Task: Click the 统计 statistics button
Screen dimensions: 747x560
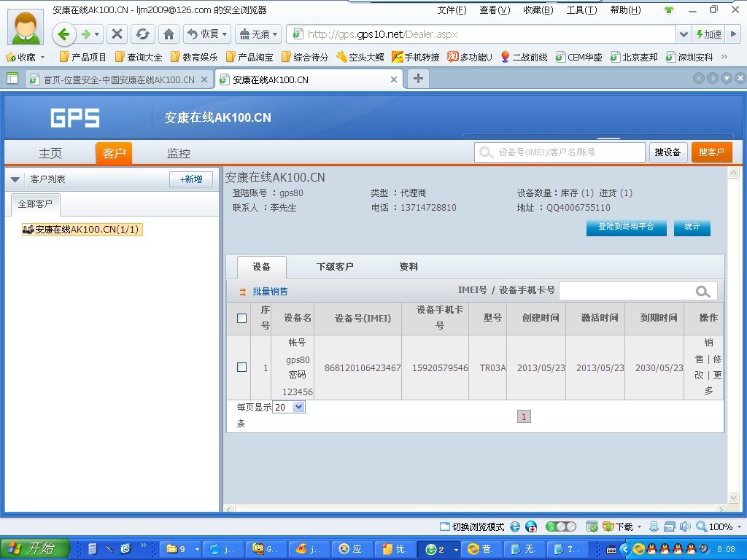Action: [692, 227]
